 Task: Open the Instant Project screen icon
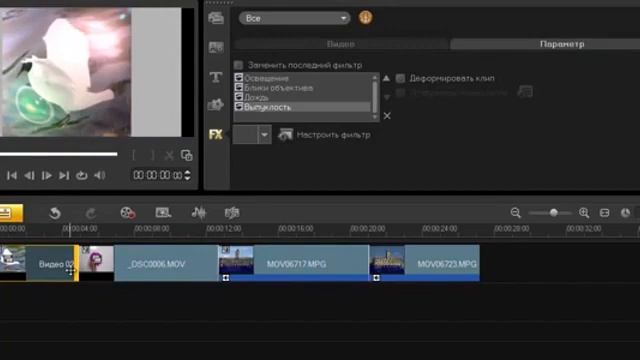click(x=163, y=213)
